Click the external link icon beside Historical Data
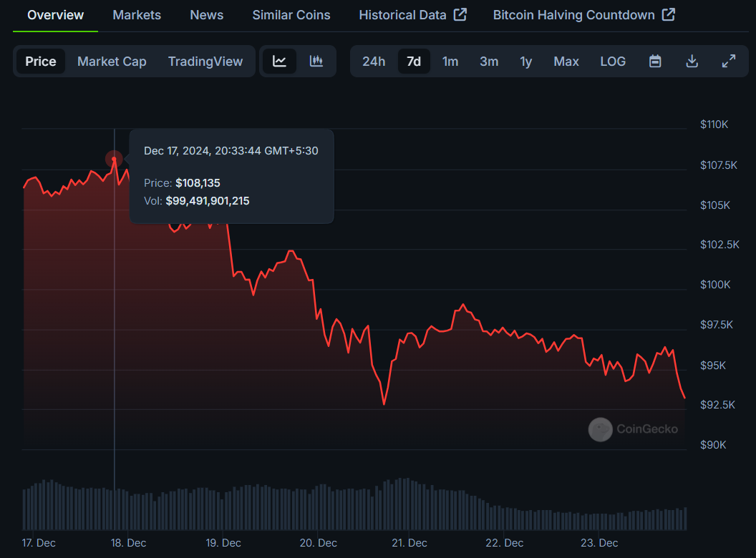Screen dimensions: 756x558 point(460,14)
